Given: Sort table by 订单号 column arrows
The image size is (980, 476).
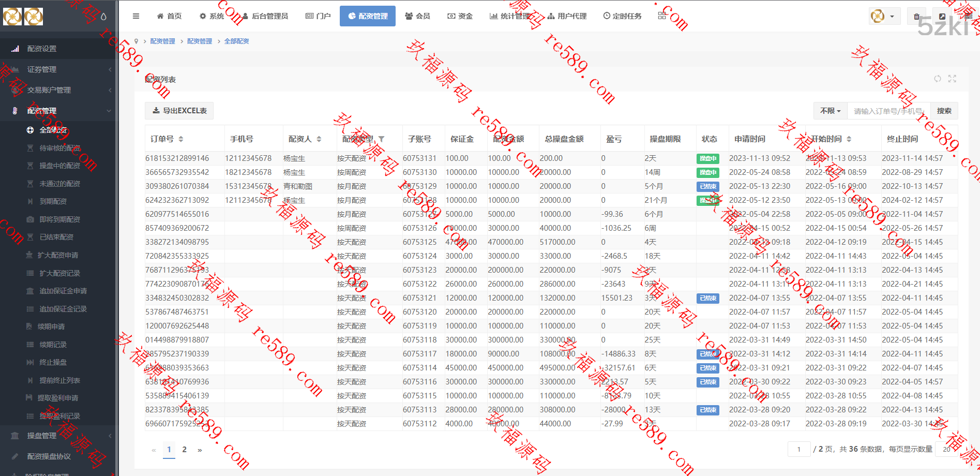Looking at the screenshot, I should click(x=180, y=139).
